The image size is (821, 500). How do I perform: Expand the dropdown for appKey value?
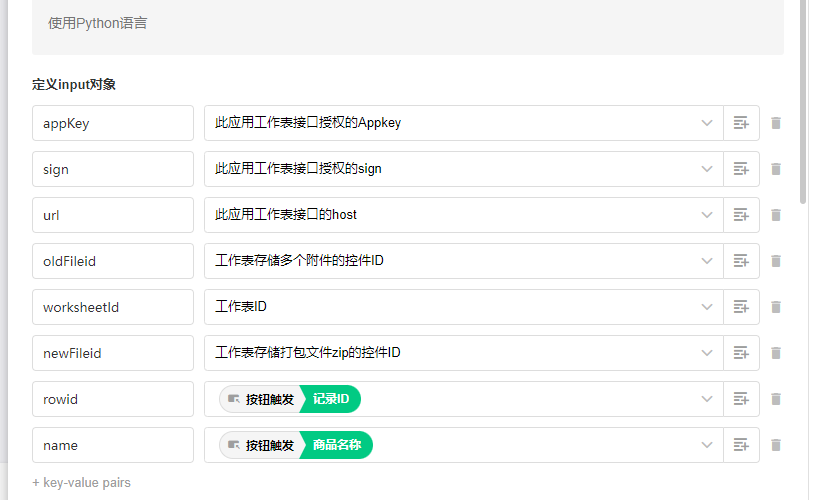click(707, 123)
